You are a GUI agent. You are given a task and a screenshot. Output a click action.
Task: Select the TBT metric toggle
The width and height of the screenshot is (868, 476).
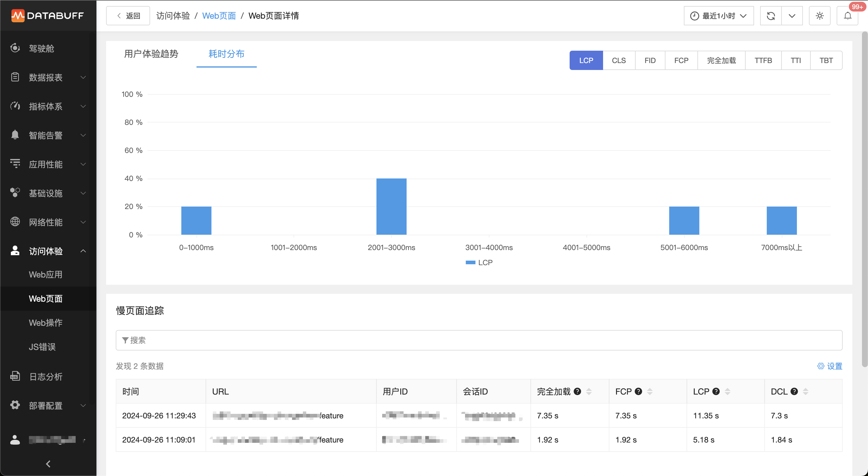click(x=826, y=60)
